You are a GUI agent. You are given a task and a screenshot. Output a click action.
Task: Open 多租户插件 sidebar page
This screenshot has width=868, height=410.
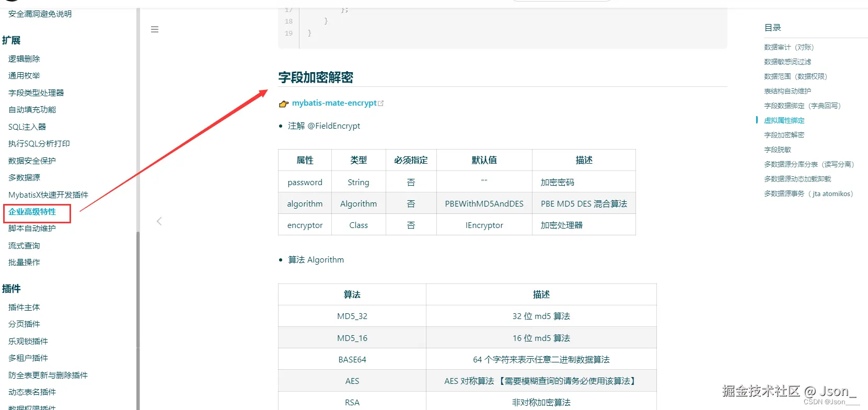(28, 358)
